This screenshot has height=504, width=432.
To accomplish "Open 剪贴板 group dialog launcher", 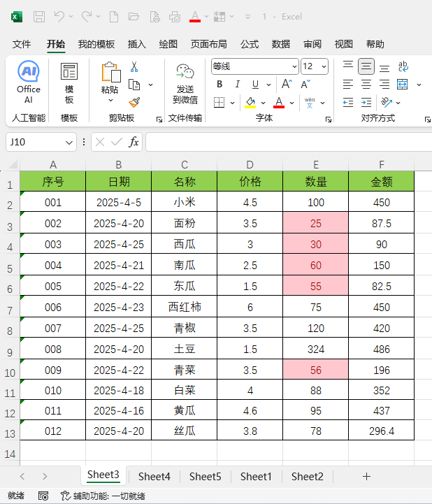I will [159, 120].
